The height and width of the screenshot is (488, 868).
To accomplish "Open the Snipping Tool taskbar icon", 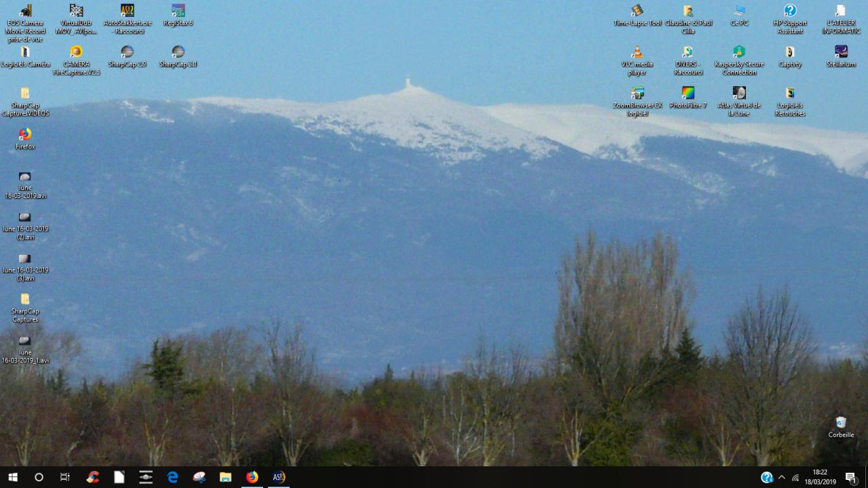I will coord(199,477).
